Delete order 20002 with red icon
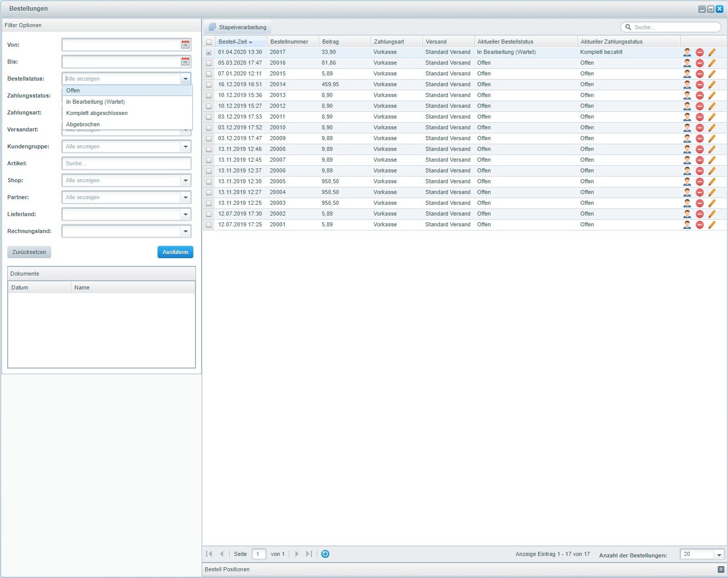728x578 pixels. [x=699, y=214]
